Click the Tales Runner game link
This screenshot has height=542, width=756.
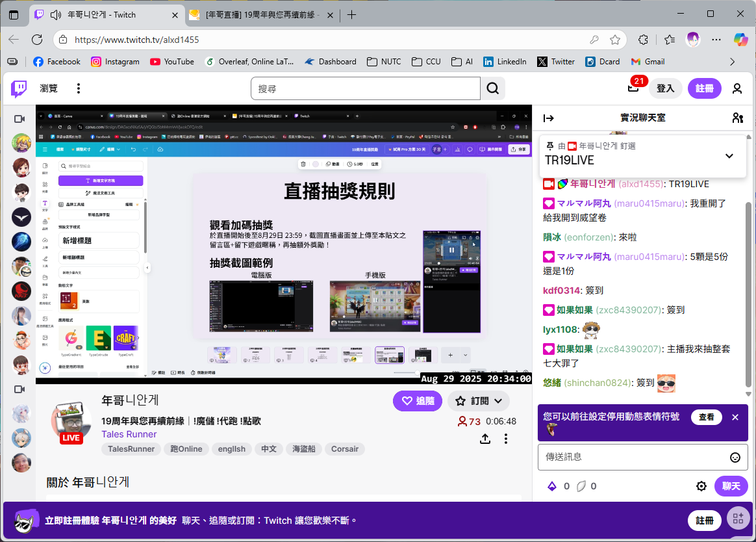tap(129, 434)
